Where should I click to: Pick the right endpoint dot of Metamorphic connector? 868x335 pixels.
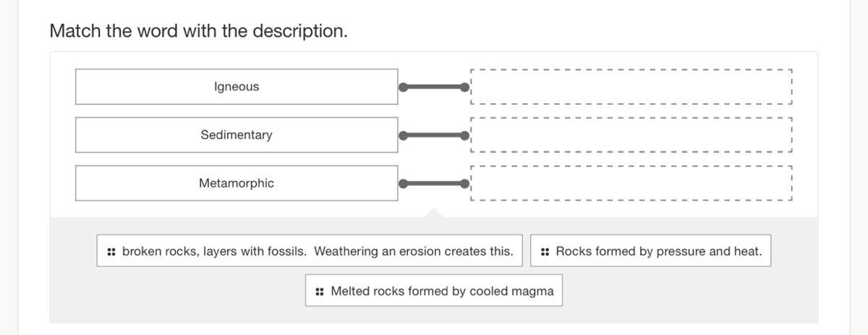click(465, 184)
